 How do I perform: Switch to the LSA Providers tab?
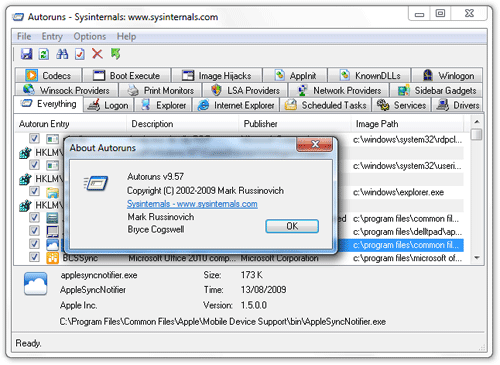pos(245,90)
